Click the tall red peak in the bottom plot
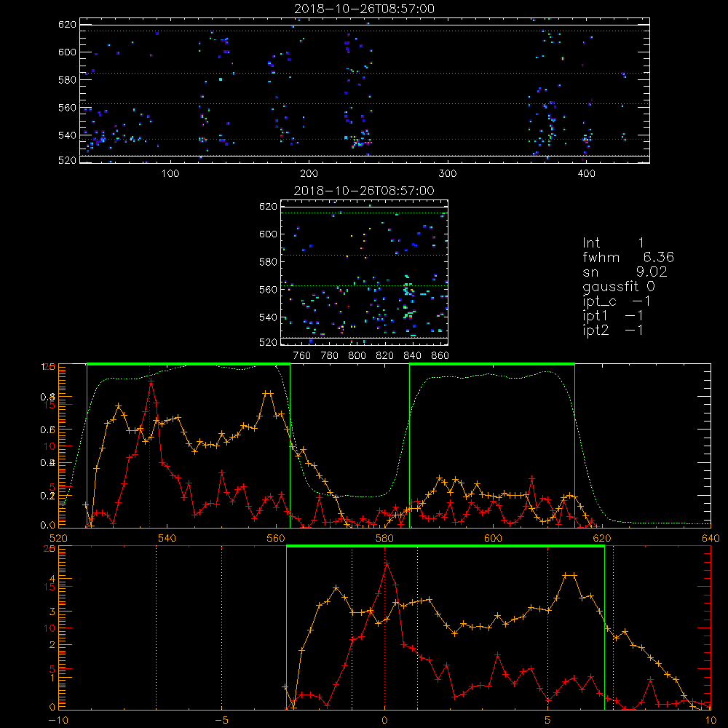Viewport: 728px width, 728px height. point(387,563)
